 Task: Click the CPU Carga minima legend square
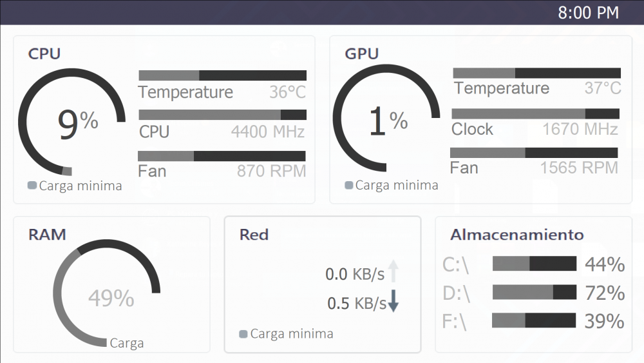[32, 186]
